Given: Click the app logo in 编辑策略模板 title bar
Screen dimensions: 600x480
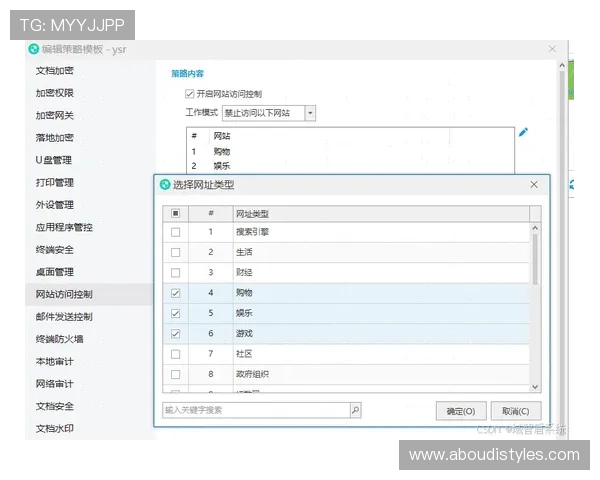Looking at the screenshot, I should click(34, 49).
